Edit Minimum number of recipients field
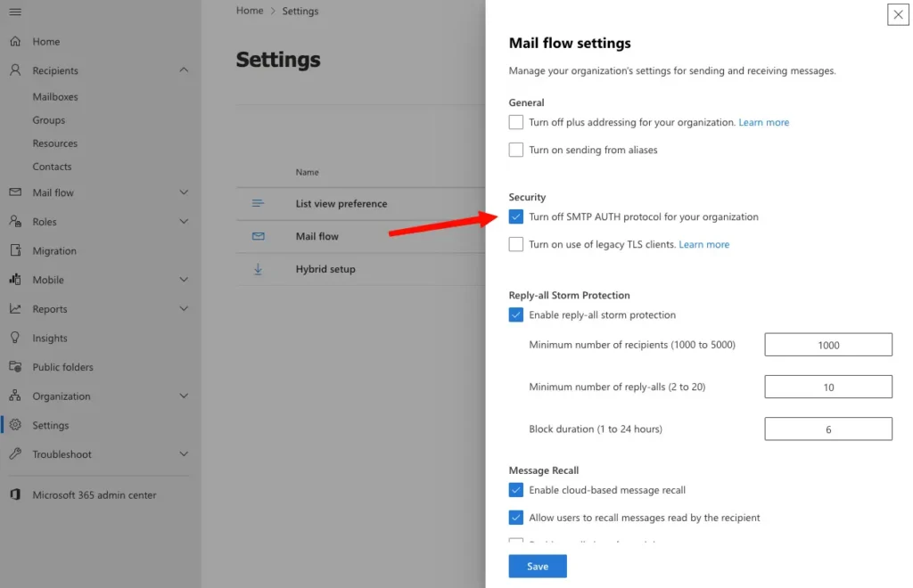Viewport: 913px width, 588px height. 828,345
